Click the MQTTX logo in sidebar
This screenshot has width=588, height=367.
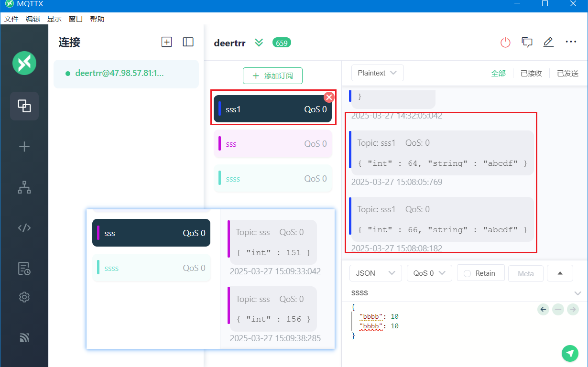[x=24, y=63]
